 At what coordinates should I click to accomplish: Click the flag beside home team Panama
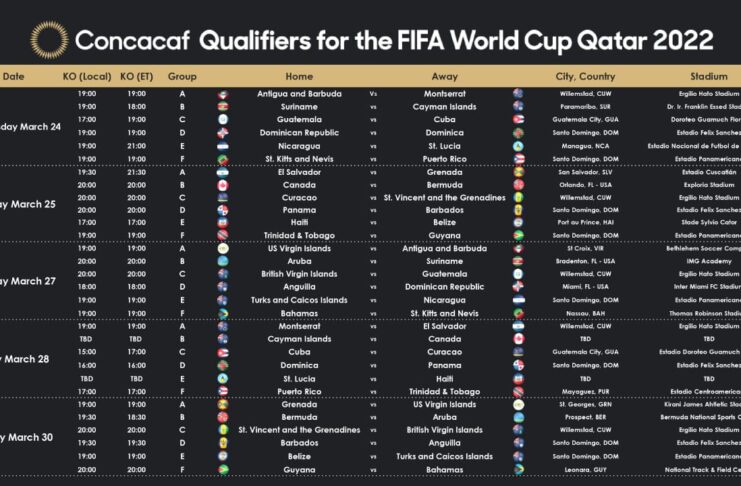223,210
